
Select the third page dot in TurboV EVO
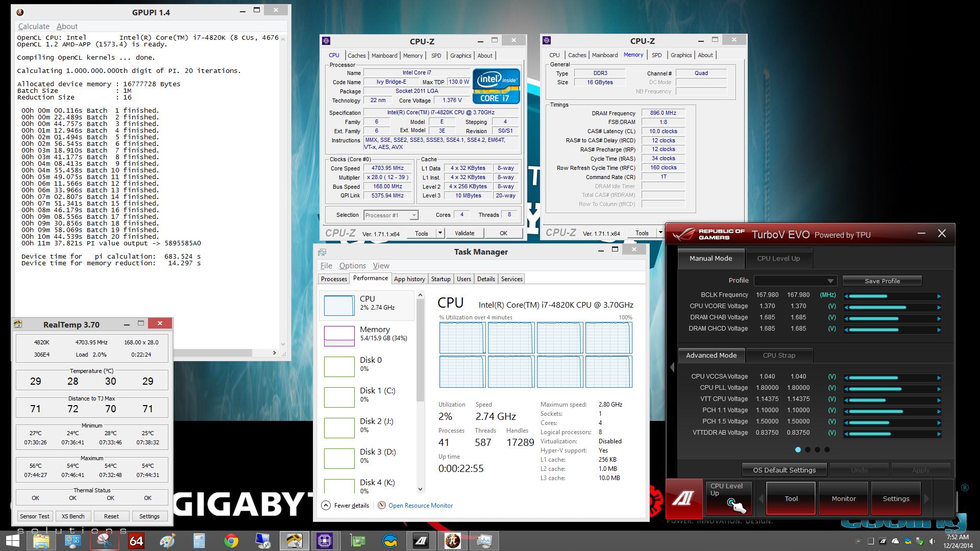coord(817,449)
